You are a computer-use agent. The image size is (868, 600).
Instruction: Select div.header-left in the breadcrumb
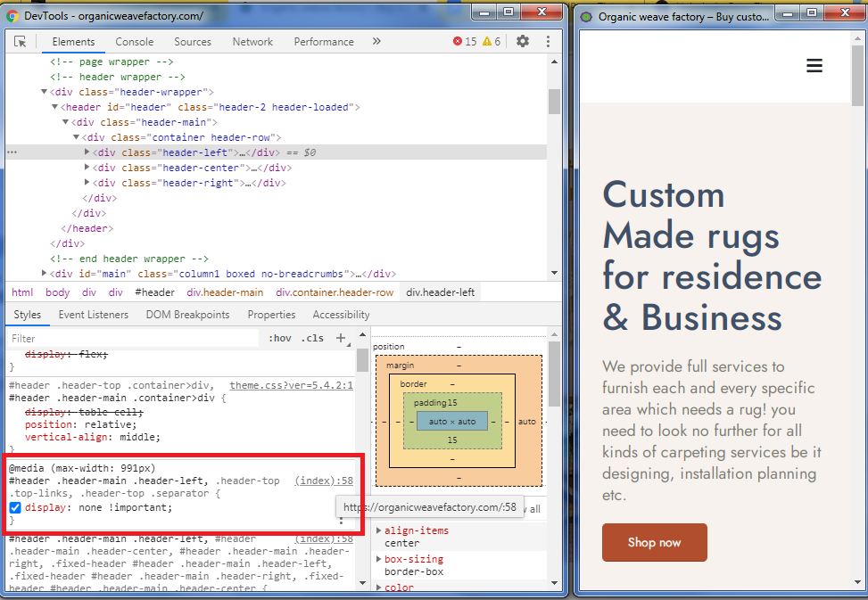pos(441,292)
